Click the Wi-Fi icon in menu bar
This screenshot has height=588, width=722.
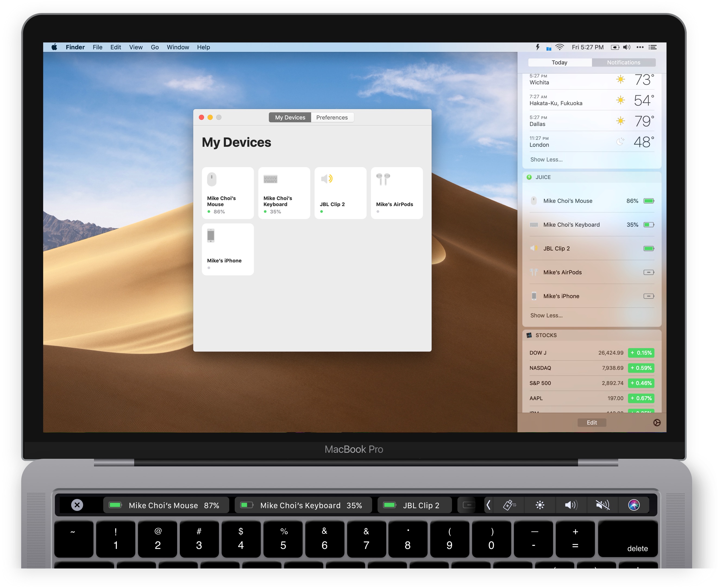(560, 47)
